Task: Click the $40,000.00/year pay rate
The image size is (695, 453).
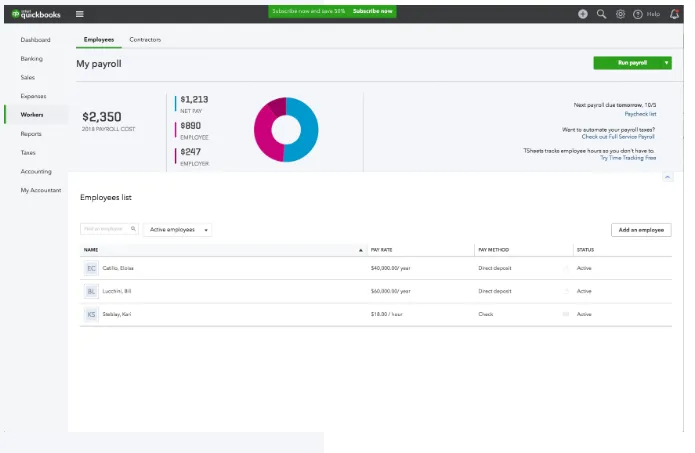Action: tap(390, 268)
